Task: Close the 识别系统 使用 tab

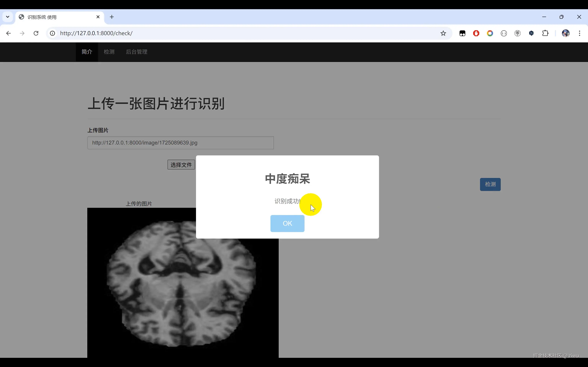Action: 98,17
